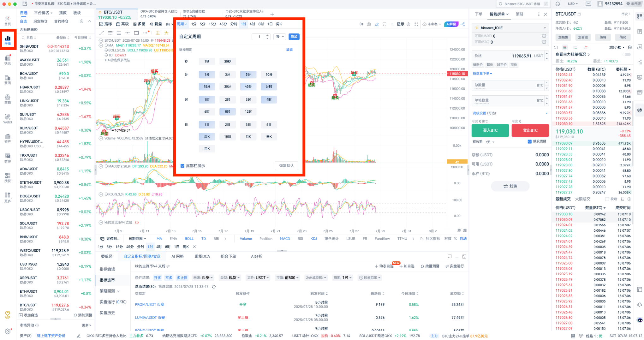Enter chart fullscreen mode
Viewport: 644px width, 340px height.
click(416, 24)
